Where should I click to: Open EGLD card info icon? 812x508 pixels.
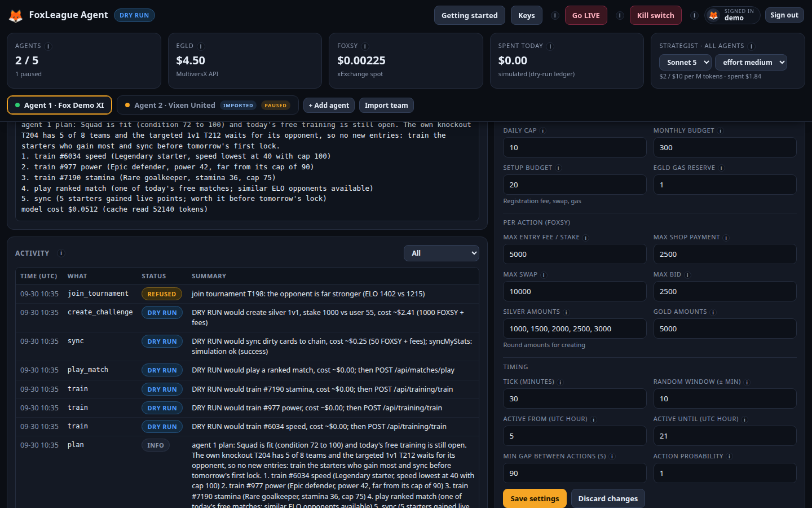(201, 46)
